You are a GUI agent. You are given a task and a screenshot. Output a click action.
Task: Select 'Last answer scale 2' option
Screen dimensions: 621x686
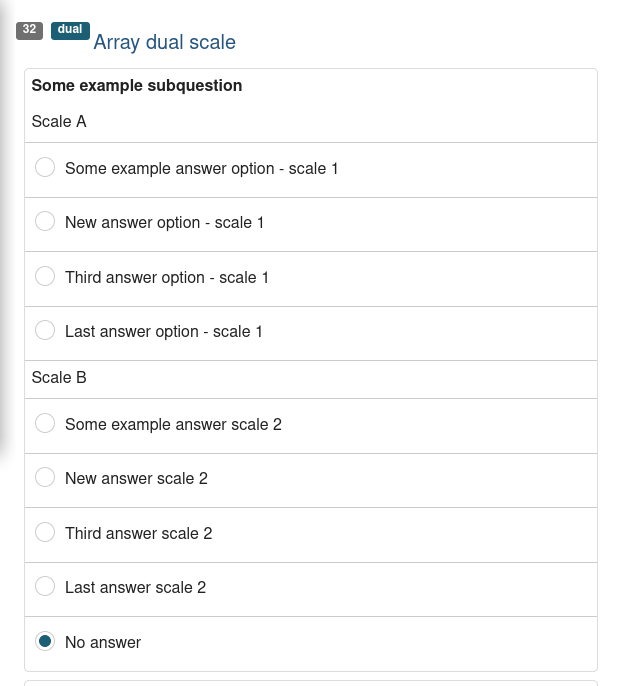[x=45, y=587]
